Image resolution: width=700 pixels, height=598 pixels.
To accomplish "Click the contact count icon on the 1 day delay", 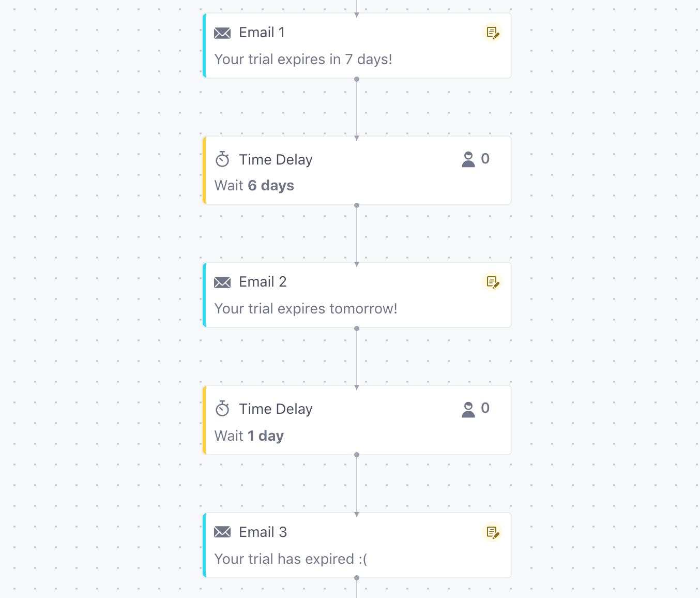I will pos(468,410).
